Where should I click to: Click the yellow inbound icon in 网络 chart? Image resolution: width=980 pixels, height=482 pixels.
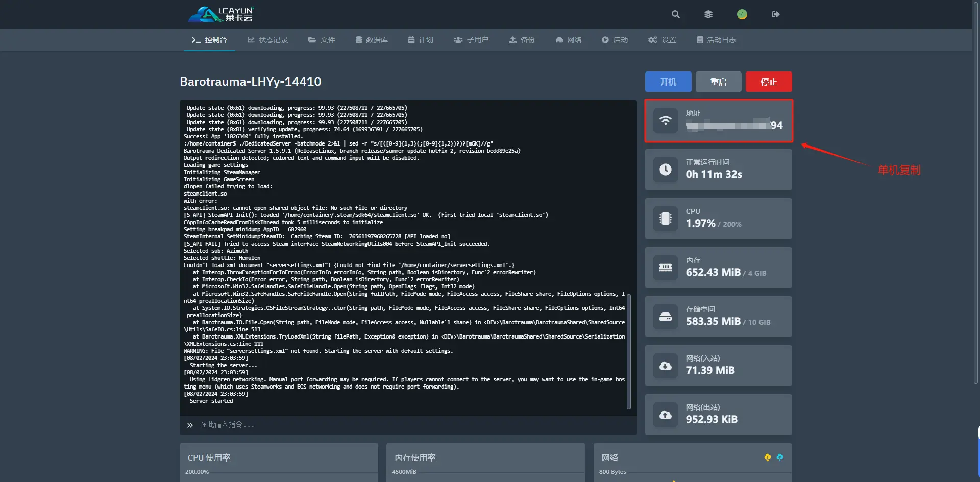pos(768,457)
